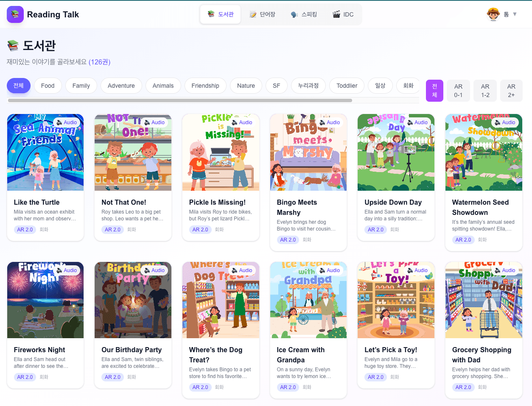Click Audio badge on Pickle Is Missing

pos(242,122)
